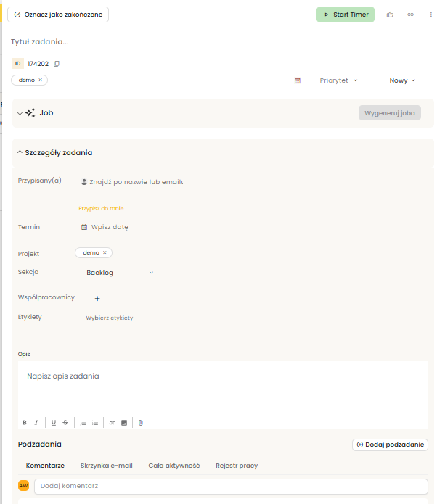Open the Nowy status dropdown
This screenshot has height=504, width=437.
point(402,80)
